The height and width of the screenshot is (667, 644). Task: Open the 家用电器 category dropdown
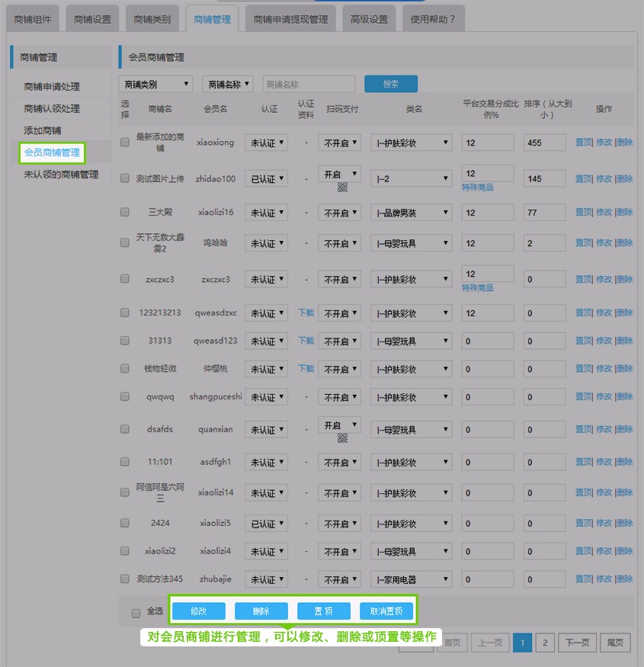click(411, 580)
